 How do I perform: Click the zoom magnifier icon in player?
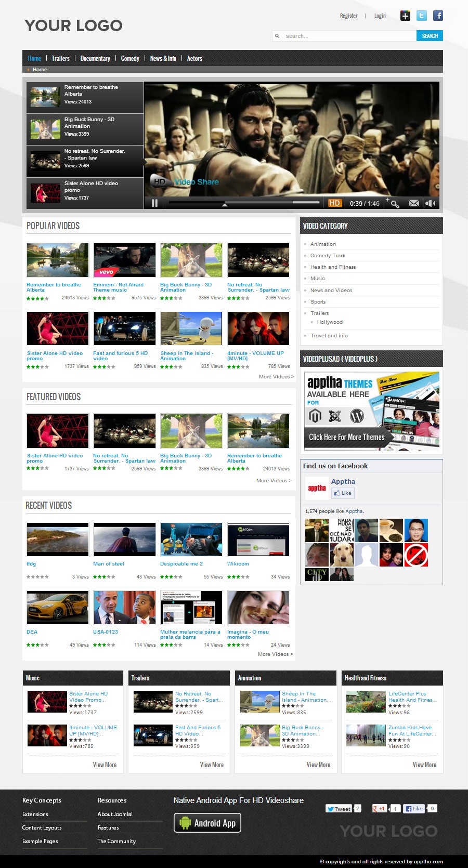[x=395, y=204]
